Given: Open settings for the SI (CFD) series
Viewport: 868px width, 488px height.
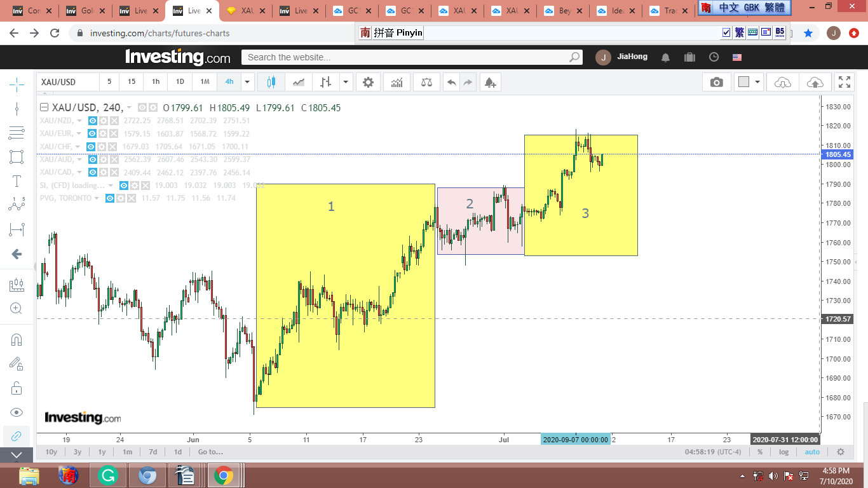Looking at the screenshot, I should coord(135,186).
